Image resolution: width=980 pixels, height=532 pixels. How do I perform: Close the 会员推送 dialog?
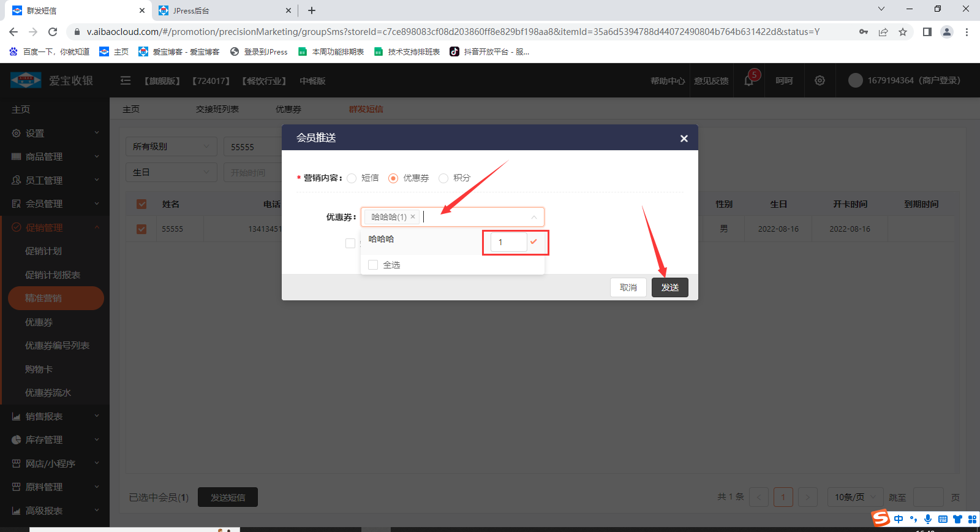coord(684,139)
